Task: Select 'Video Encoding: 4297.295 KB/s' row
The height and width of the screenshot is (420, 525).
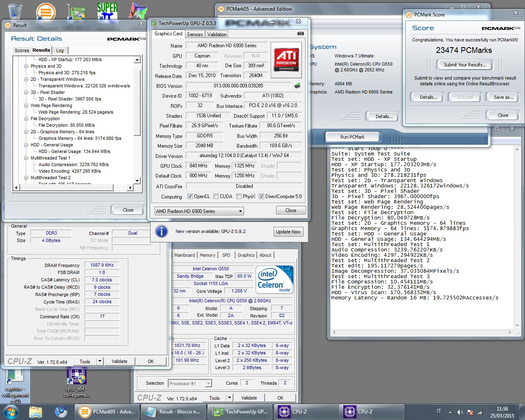Action: click(70, 171)
